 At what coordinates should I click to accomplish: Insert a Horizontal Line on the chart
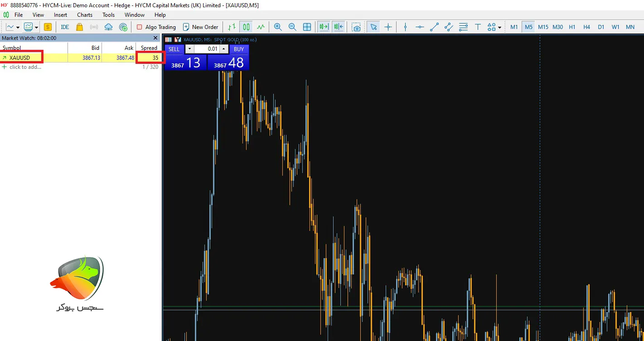(420, 27)
